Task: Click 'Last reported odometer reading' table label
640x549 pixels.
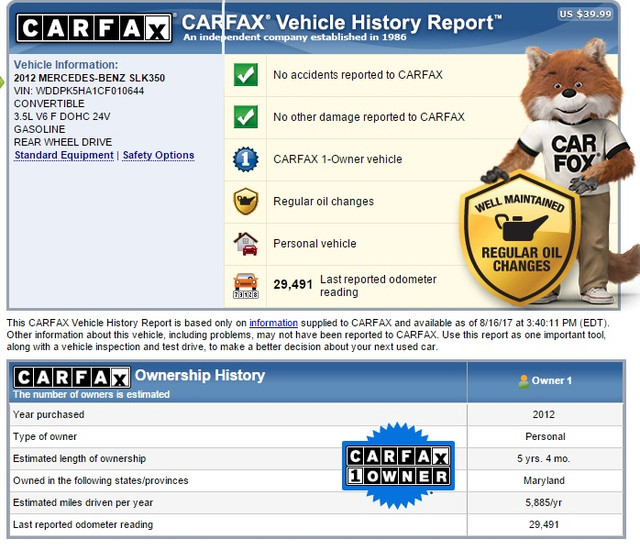Action: 83,525
